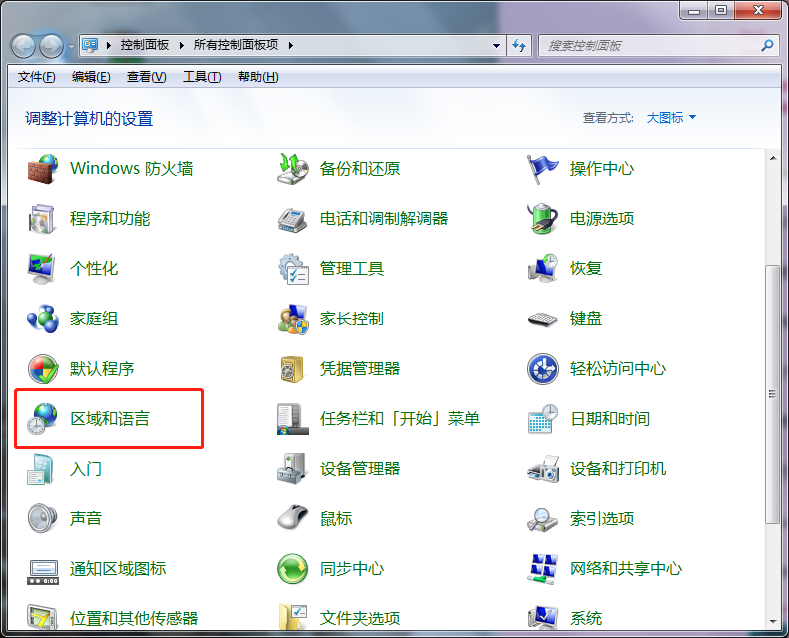Image resolution: width=789 pixels, height=638 pixels.
Task: Click the search magnifier in 搜索控制面板
Action: 767,46
